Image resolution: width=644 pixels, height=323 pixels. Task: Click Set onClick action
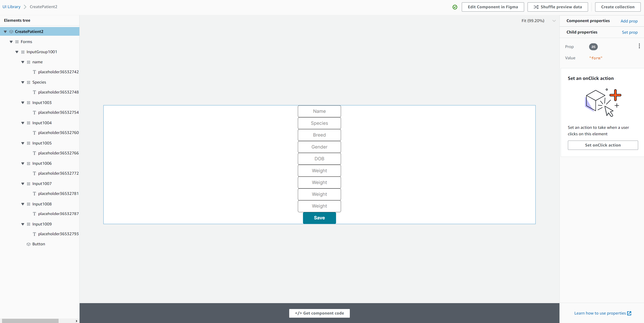coord(603,145)
